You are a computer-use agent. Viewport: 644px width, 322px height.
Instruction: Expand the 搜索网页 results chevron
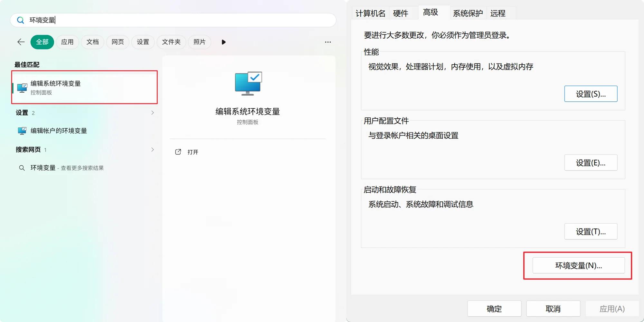pos(153,150)
